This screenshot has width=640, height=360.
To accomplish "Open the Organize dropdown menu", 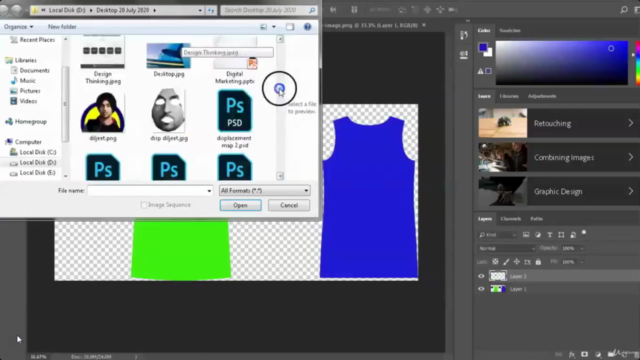I will 18,27.
